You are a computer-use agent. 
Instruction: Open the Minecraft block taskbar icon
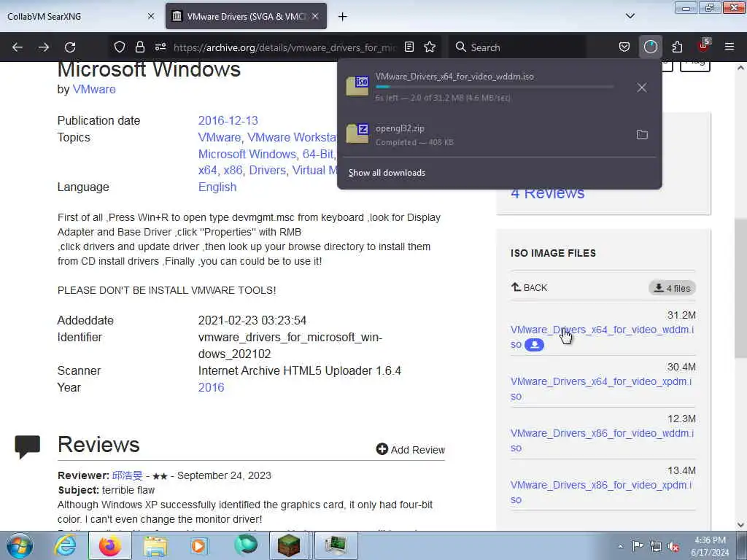click(289, 545)
